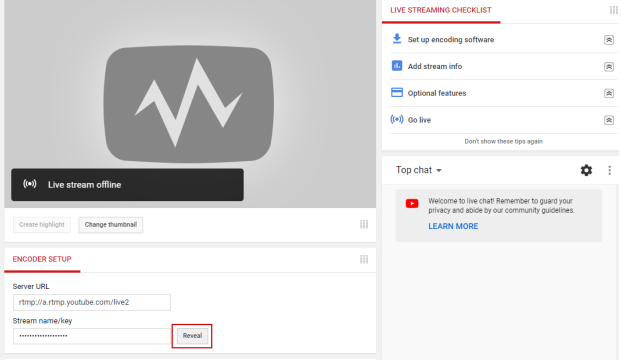This screenshot has height=362, width=621.
Task: Click Set up encoding software text
Action: [451, 40]
